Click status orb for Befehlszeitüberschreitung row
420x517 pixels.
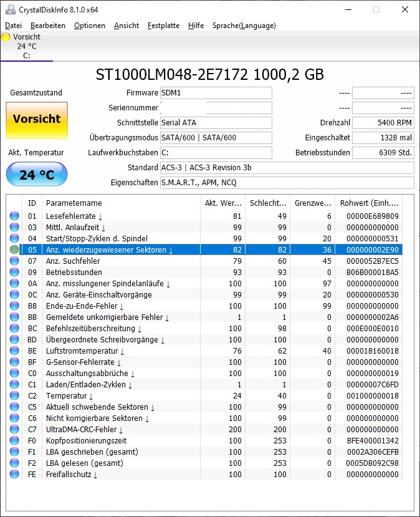click(x=14, y=328)
